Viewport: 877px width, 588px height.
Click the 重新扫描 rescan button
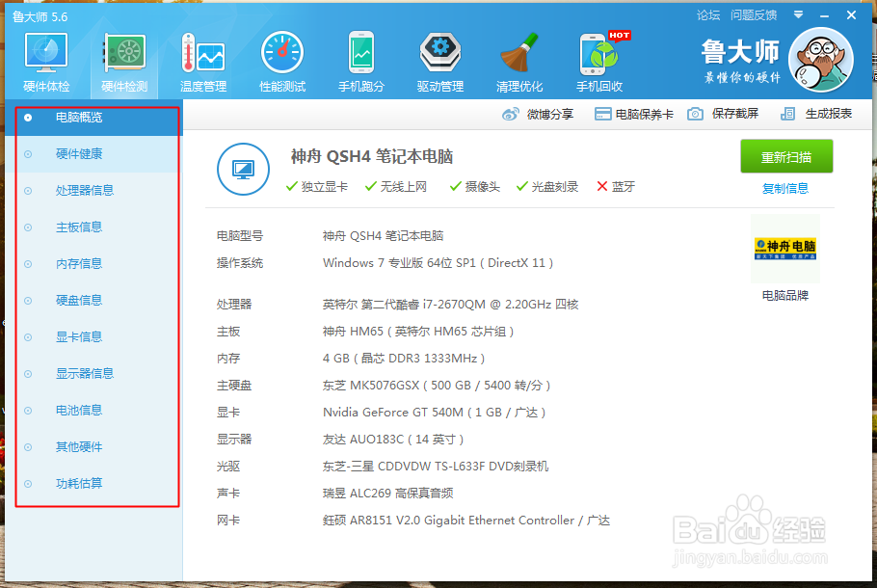coord(786,157)
